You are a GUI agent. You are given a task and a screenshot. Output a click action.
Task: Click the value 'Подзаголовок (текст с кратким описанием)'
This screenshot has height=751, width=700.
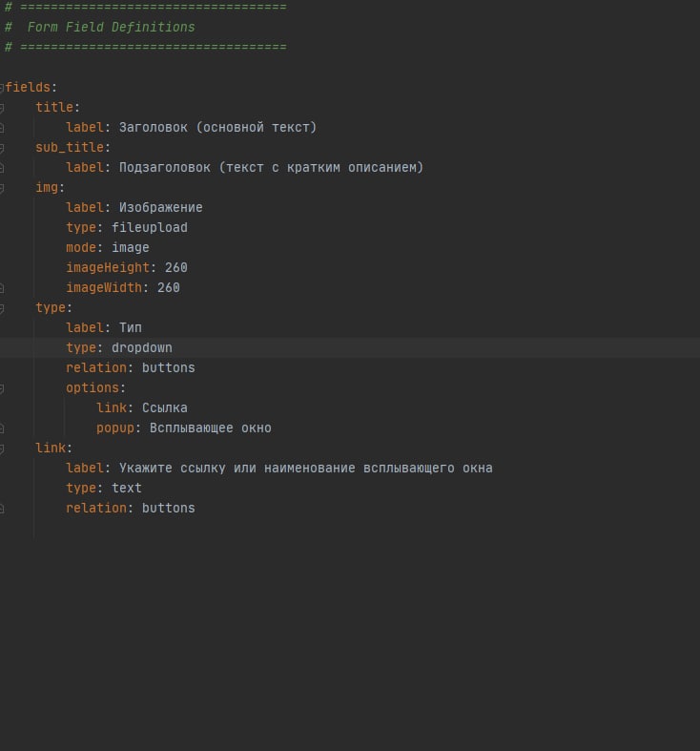(x=272, y=168)
